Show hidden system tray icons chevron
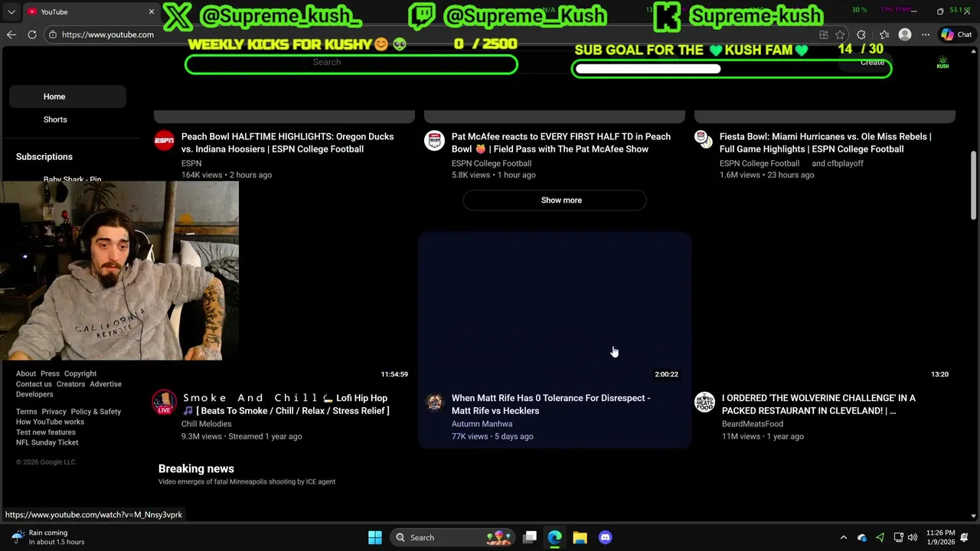 (x=844, y=537)
